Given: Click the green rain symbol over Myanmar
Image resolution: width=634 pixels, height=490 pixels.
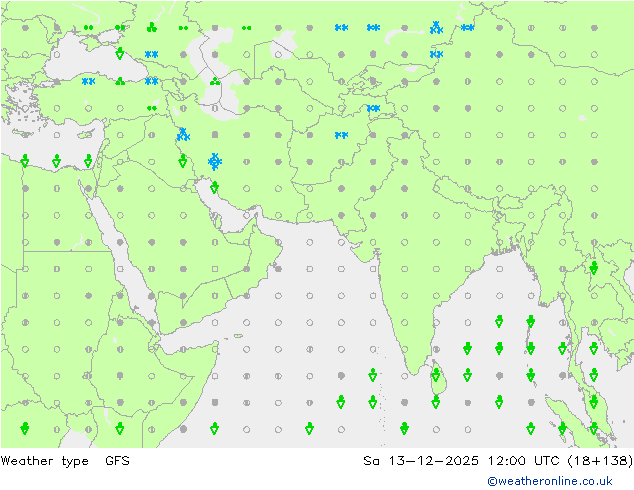Looking at the screenshot, I should [594, 268].
